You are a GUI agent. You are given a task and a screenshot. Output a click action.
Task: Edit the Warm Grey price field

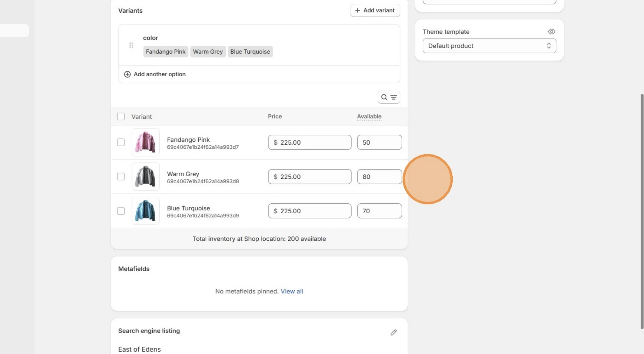[310, 177]
